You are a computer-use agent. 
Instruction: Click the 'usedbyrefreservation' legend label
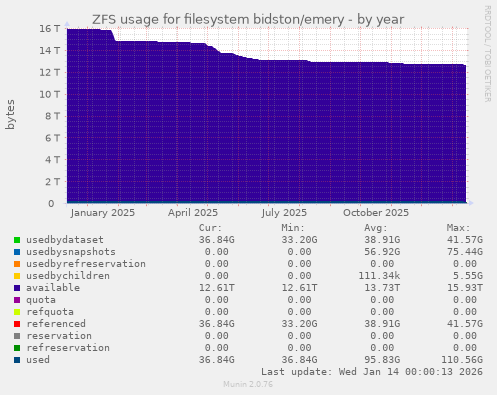(x=86, y=264)
